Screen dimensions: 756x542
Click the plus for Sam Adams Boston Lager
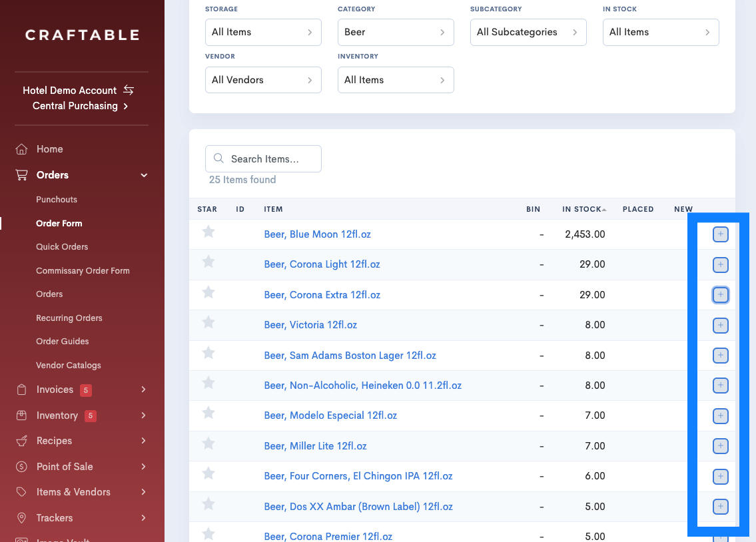tap(720, 356)
